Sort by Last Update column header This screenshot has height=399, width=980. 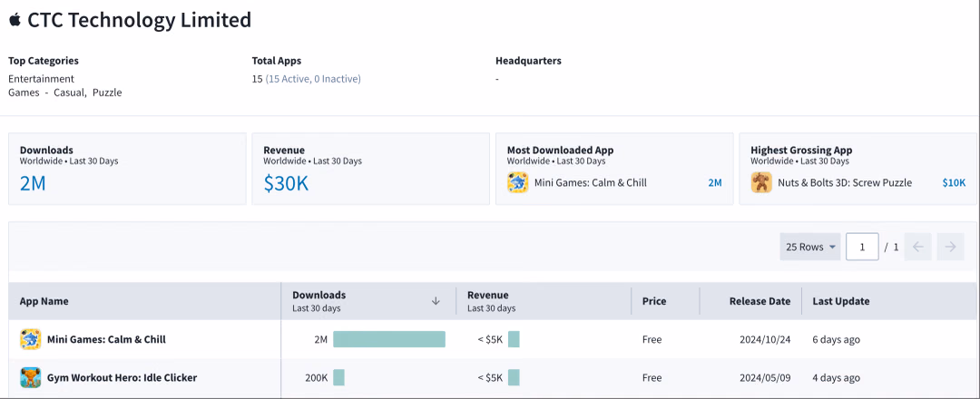[840, 301]
